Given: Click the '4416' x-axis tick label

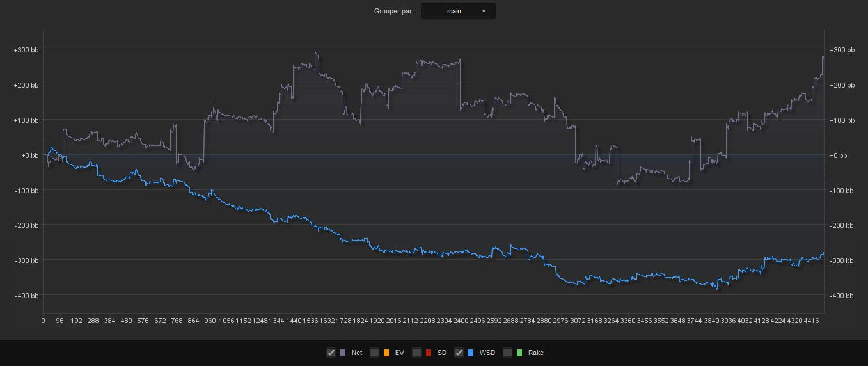Looking at the screenshot, I should (812, 321).
